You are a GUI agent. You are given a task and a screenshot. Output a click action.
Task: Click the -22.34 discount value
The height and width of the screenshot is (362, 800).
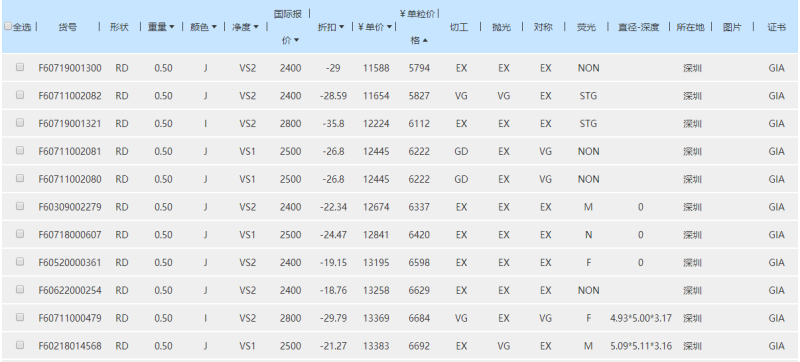coord(334,207)
